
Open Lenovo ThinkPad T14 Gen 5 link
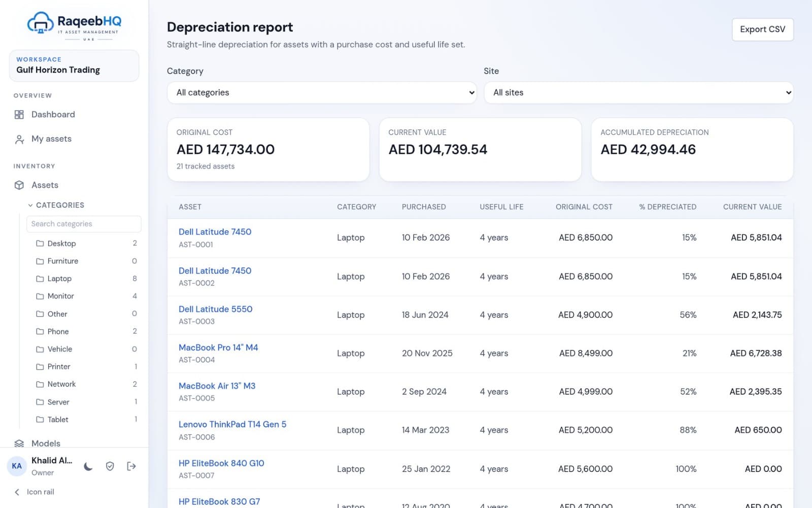(232, 425)
